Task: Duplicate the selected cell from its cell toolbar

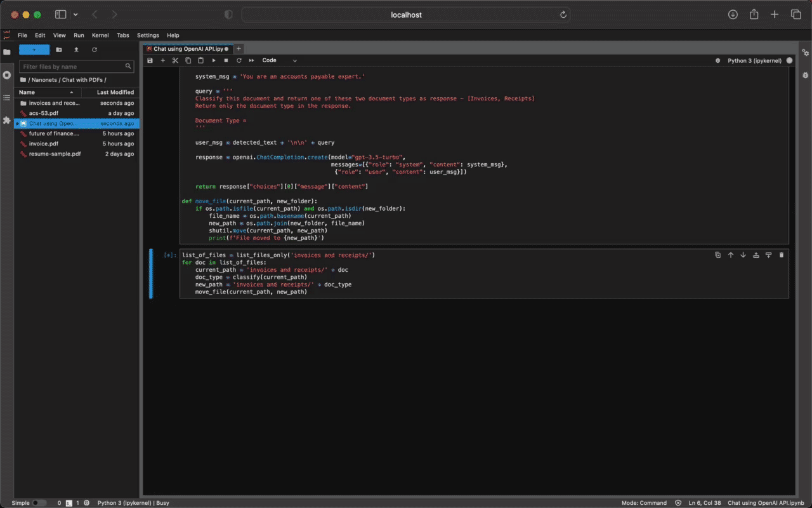Action: click(x=719, y=255)
